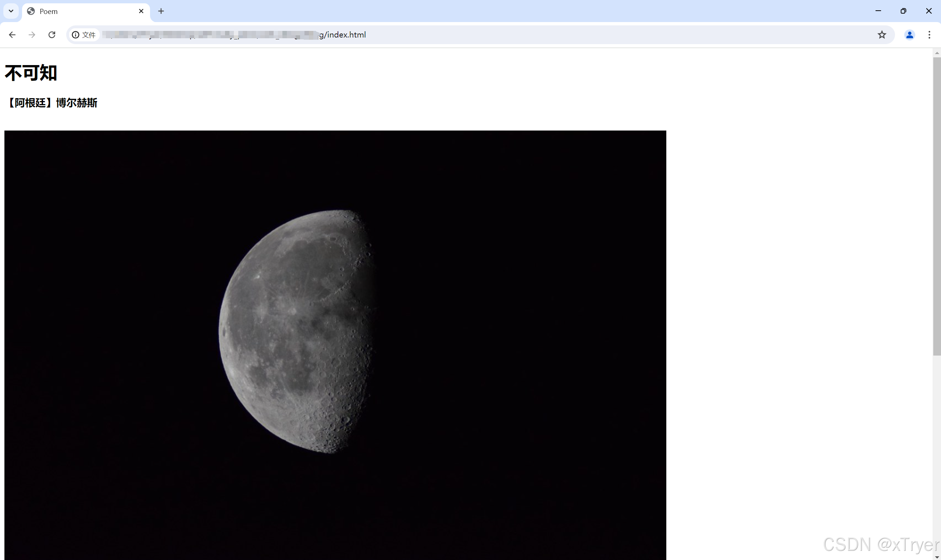Open a new tab with plus
The height and width of the screenshot is (560, 941).
pyautogui.click(x=161, y=11)
